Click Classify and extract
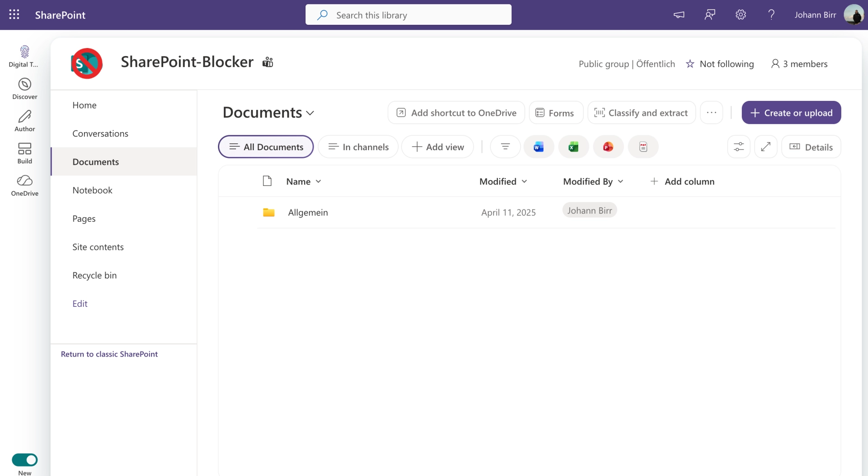The image size is (868, 476). 641,112
